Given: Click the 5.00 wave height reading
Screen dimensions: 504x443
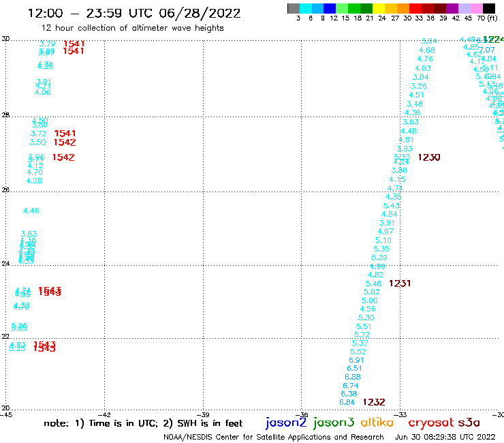Looking at the screenshot, I should pos(370,301).
